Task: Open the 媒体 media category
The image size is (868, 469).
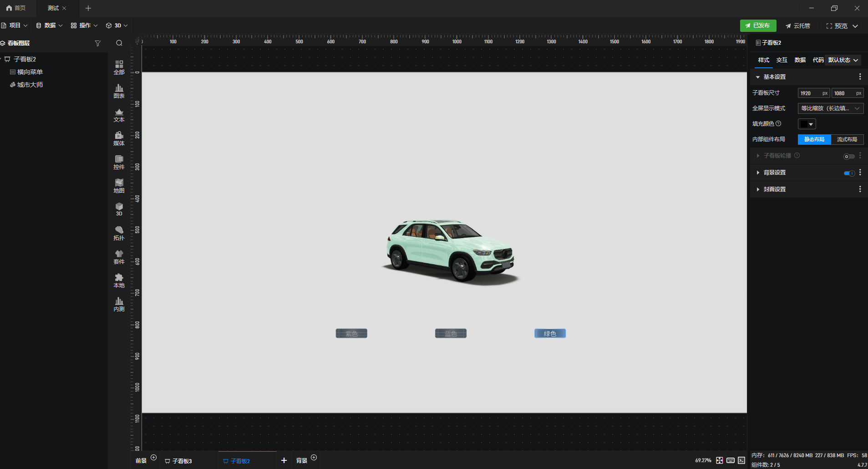Action: [x=119, y=138]
